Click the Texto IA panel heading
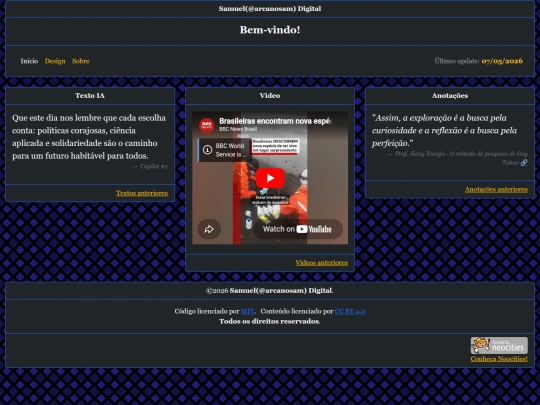 click(90, 96)
